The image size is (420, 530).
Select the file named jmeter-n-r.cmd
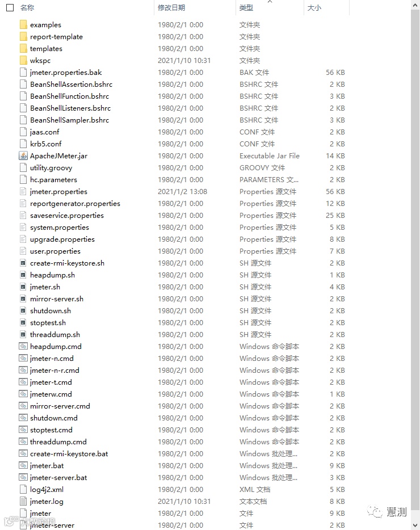(54, 370)
